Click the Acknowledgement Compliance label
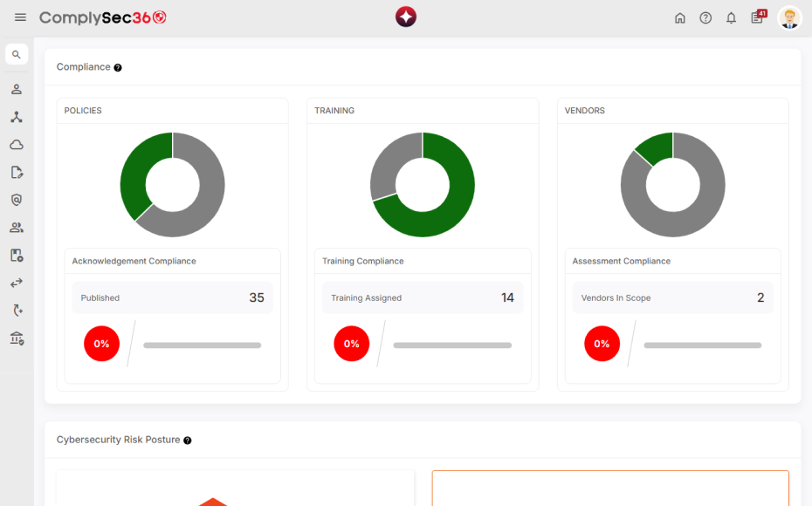The width and height of the screenshot is (812, 506). (134, 261)
